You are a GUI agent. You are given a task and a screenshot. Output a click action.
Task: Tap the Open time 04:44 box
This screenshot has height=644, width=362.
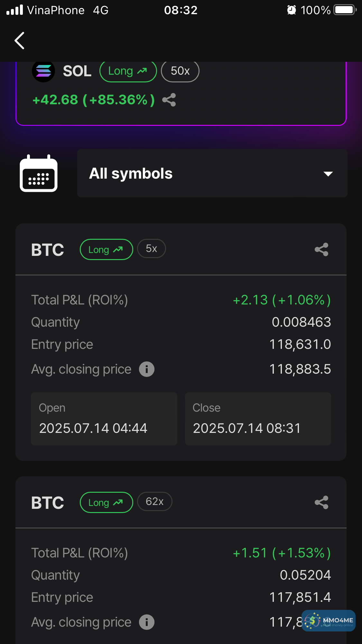tap(104, 419)
